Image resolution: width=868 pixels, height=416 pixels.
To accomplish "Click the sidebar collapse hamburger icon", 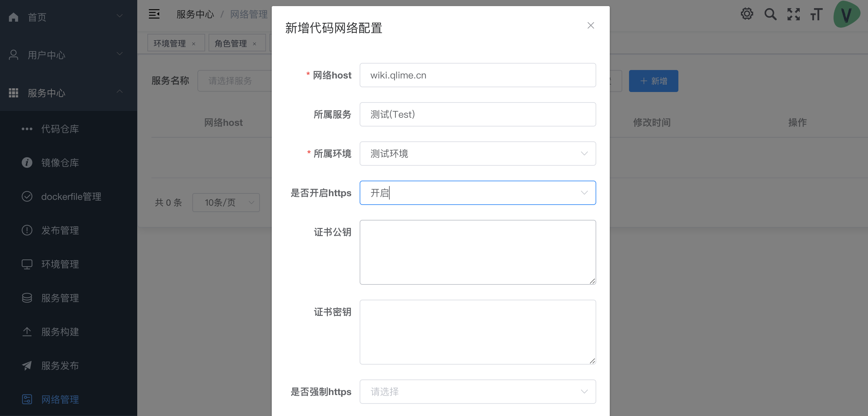I will tap(154, 14).
